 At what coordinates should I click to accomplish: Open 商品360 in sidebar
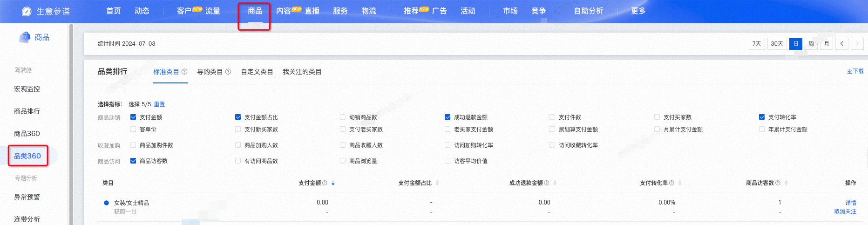click(x=27, y=134)
